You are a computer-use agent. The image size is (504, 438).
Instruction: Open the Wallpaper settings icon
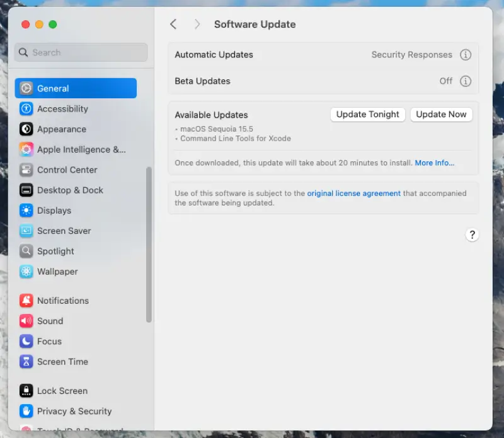(26, 272)
